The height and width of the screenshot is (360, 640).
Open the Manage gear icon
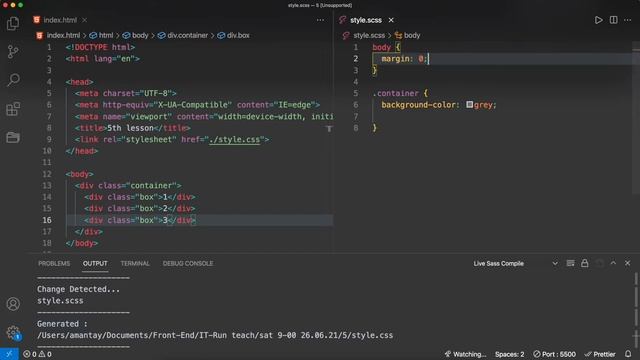point(13,333)
